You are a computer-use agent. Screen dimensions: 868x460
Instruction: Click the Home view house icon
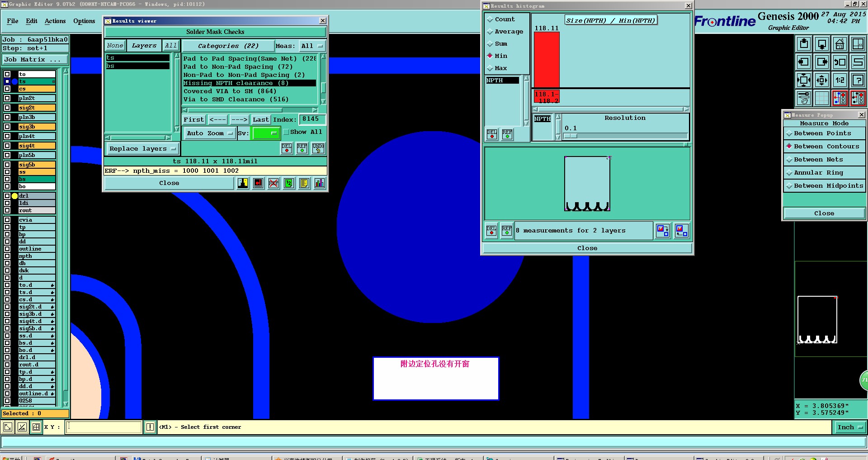(x=840, y=44)
